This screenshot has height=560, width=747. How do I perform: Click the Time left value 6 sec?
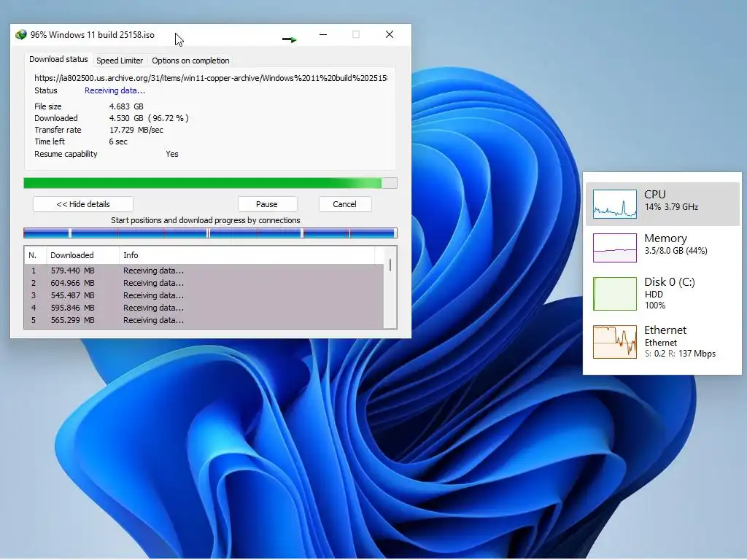point(118,141)
